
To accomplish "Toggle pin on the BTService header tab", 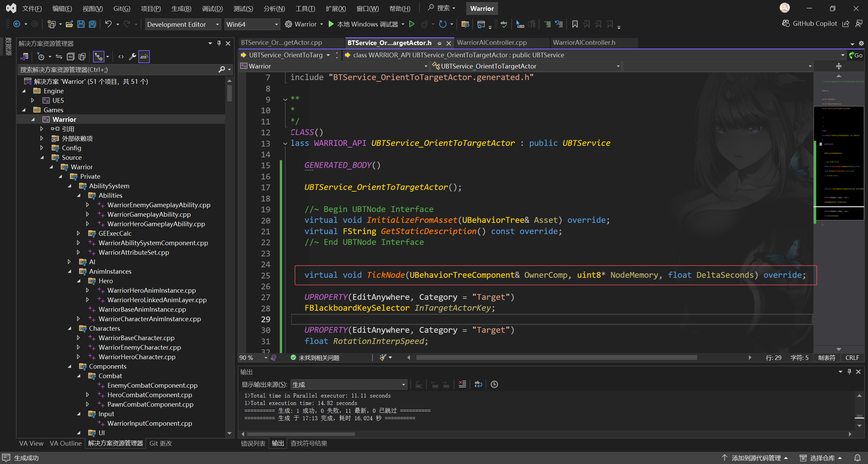I will click(x=439, y=43).
